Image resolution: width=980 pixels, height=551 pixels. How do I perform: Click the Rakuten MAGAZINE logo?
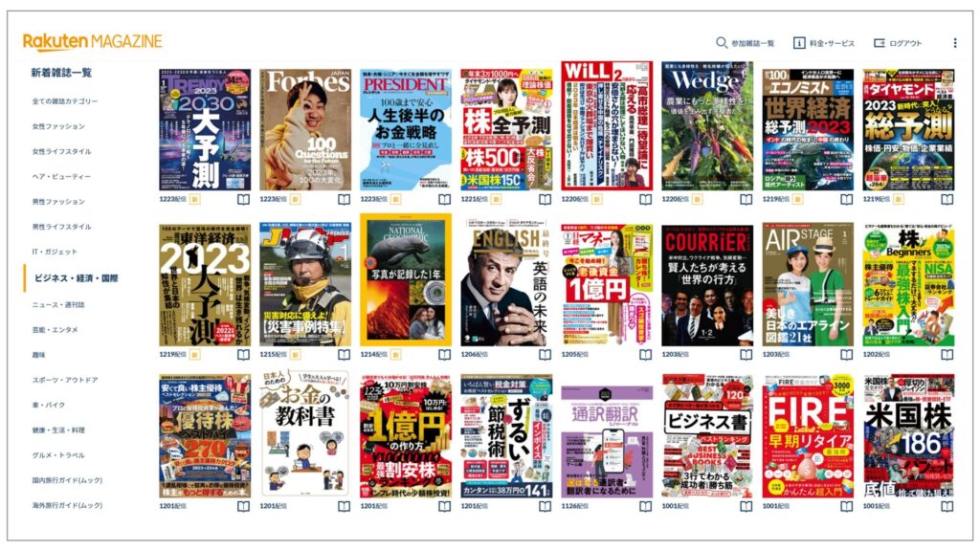93,41
